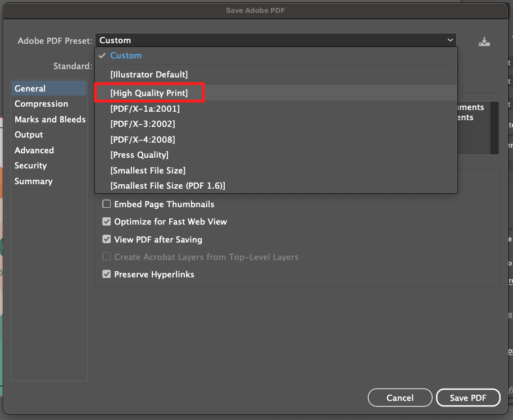
Task: View the Summary section
Action: pyautogui.click(x=49, y=181)
